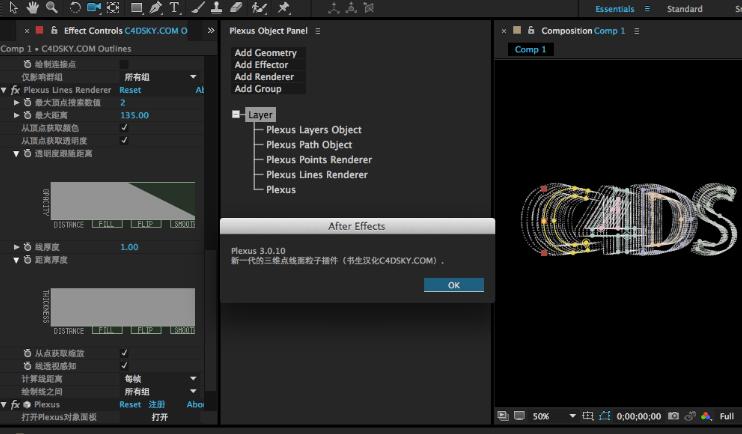Viewport: 742px width, 434px height.
Task: Click the snapshot camera icon in the viewer
Action: (x=673, y=416)
